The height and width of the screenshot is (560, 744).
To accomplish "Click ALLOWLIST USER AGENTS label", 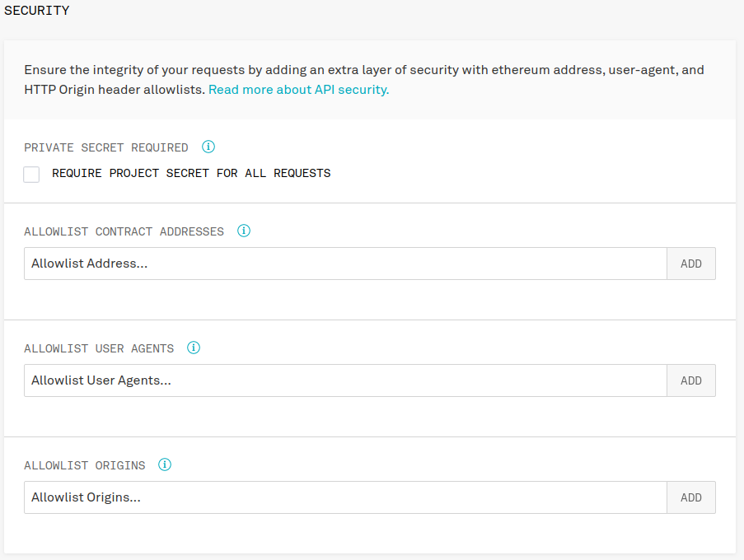I will pyautogui.click(x=99, y=348).
